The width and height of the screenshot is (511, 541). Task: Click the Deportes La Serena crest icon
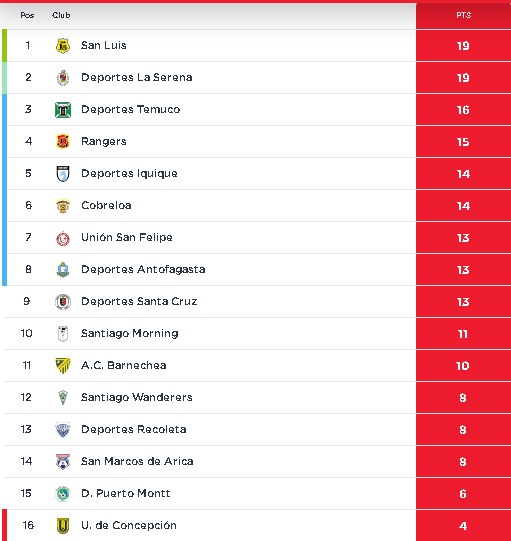point(63,78)
